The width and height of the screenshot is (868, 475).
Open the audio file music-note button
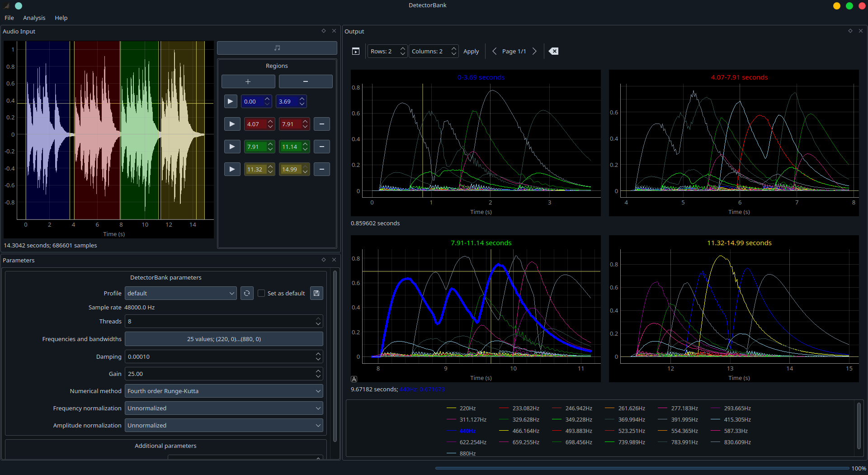[277, 48]
